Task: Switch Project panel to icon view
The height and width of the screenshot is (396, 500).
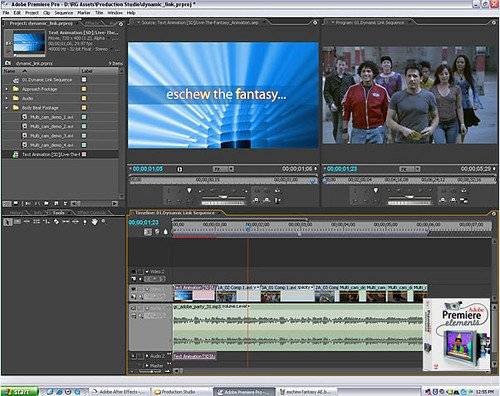Action: (16, 203)
